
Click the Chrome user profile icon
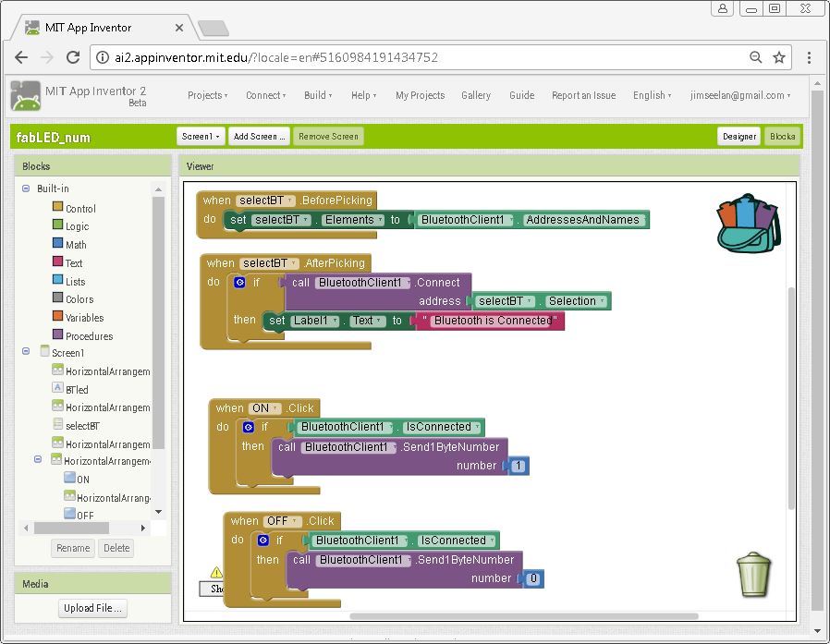(x=722, y=8)
